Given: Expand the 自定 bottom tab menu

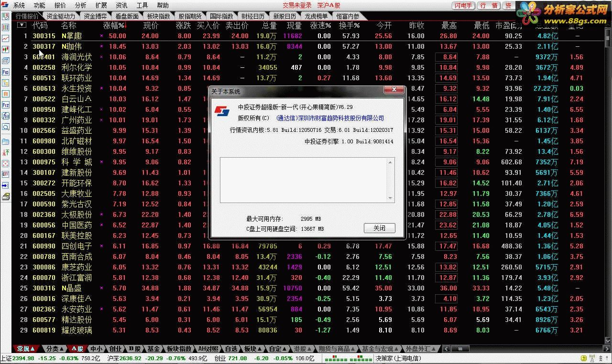Looking at the screenshot, I should click(284, 349).
